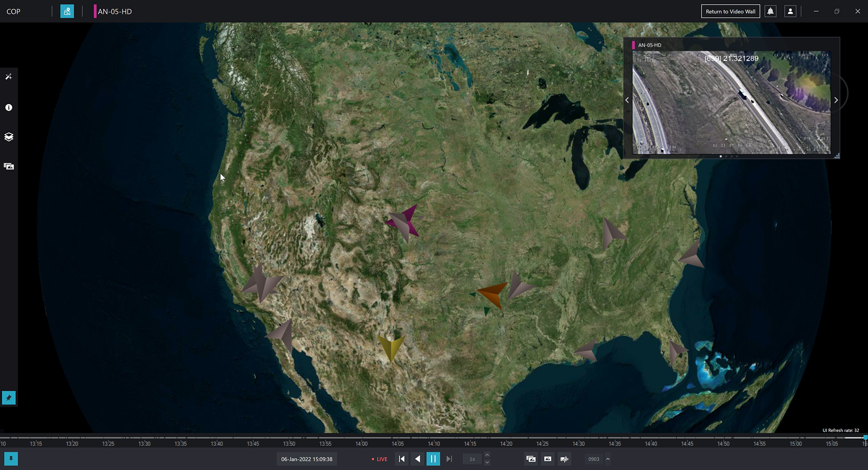Increase the playback speed

click(x=487, y=455)
